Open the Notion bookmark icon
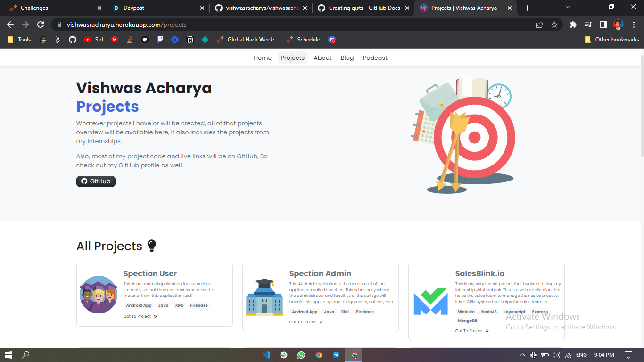Image resolution: width=644 pixels, height=362 pixels. click(190, 40)
